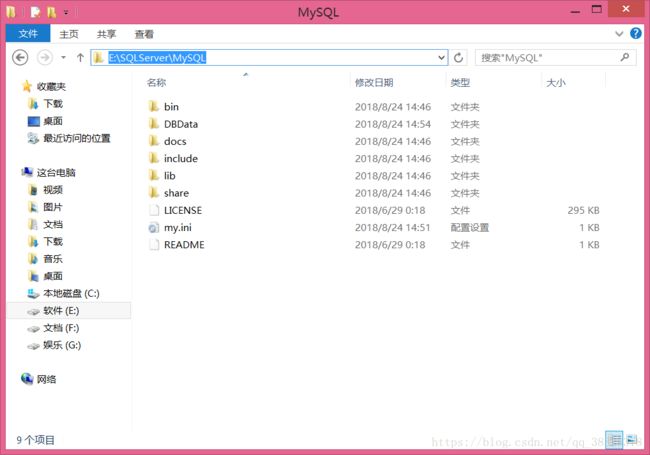Open 本地磁盘 (C:) drive
The height and width of the screenshot is (455, 650).
click(71, 293)
